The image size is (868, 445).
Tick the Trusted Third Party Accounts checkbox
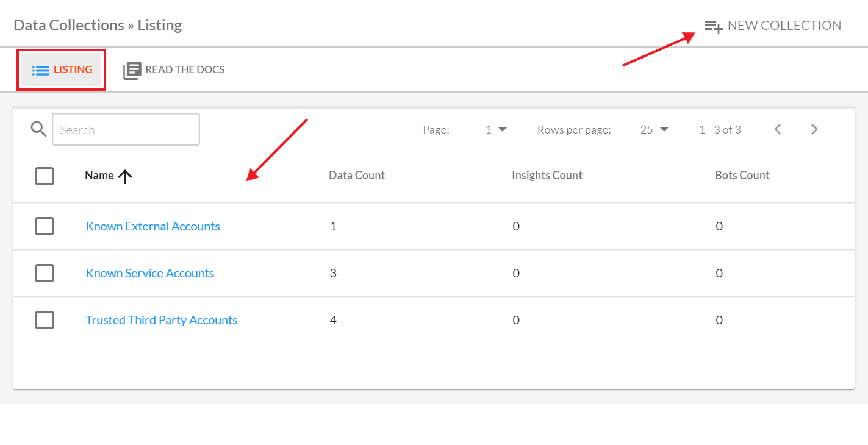(x=45, y=320)
